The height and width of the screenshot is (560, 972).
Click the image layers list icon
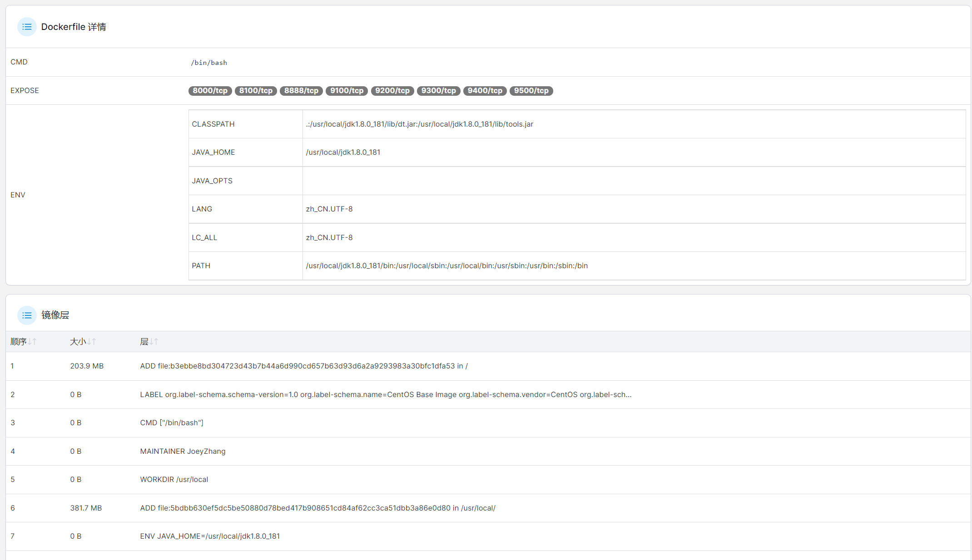tap(27, 315)
